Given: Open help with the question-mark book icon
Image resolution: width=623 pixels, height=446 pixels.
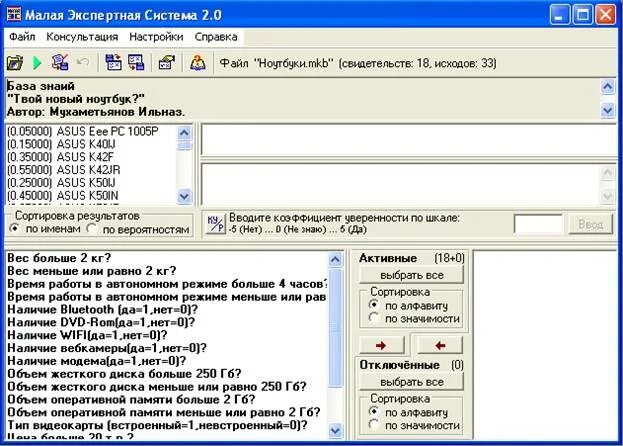Looking at the screenshot, I should point(197,63).
